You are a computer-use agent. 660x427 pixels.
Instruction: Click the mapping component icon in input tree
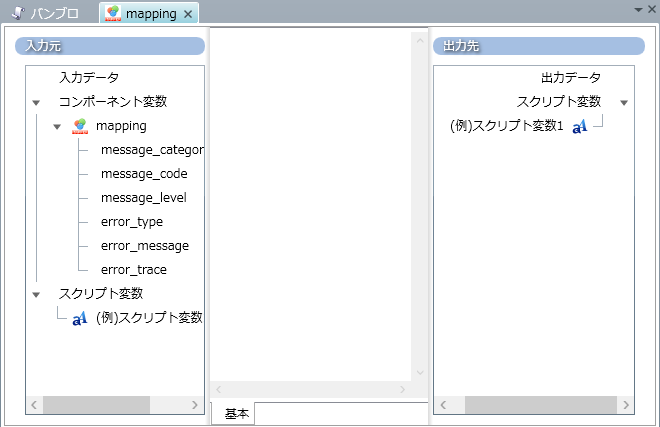pos(80,126)
